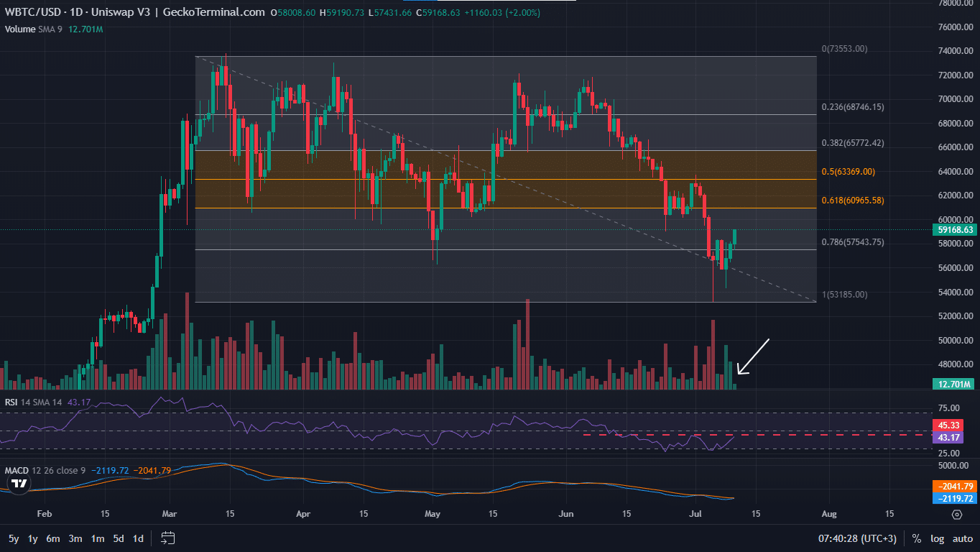
Task: Click the Aug label on time axis
Action: [x=828, y=514]
